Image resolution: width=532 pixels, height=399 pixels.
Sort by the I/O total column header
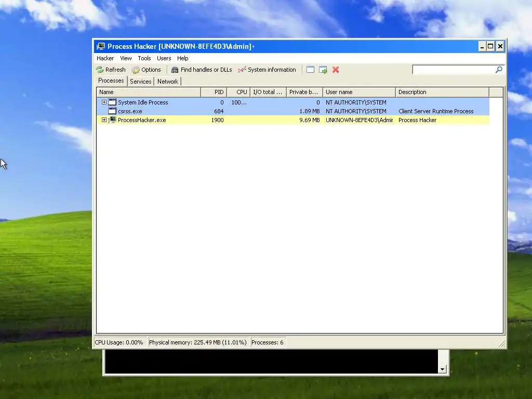tap(269, 92)
